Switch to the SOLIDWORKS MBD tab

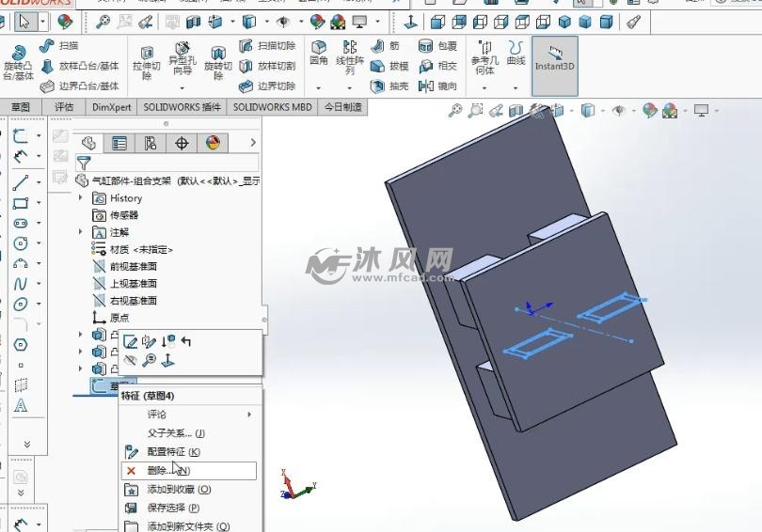coord(272,107)
